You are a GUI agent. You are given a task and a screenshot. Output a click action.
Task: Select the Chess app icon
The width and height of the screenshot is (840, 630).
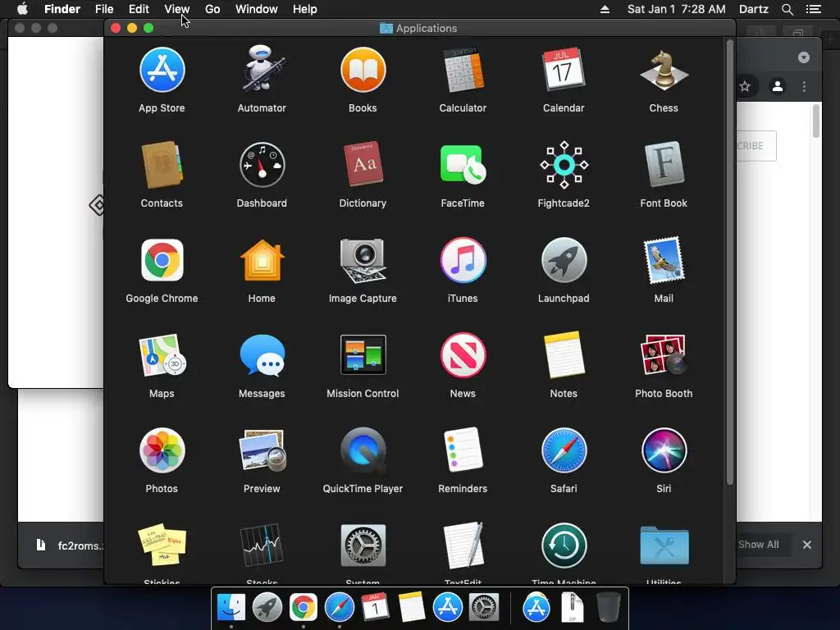coord(664,71)
